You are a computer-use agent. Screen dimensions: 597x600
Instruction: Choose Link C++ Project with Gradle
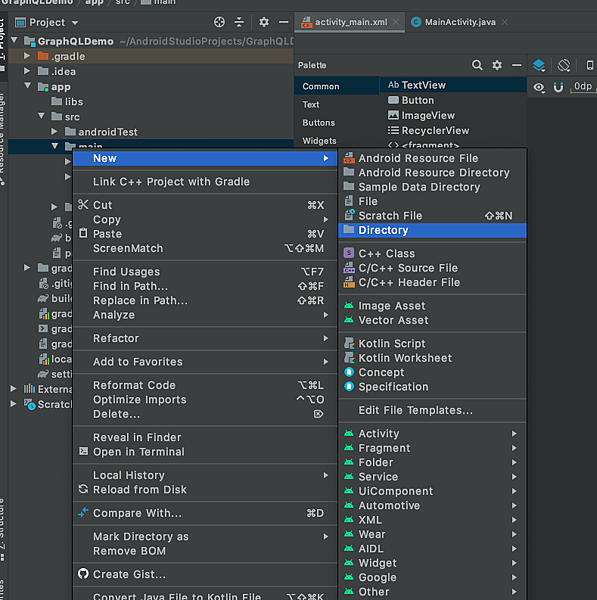click(x=205, y=182)
